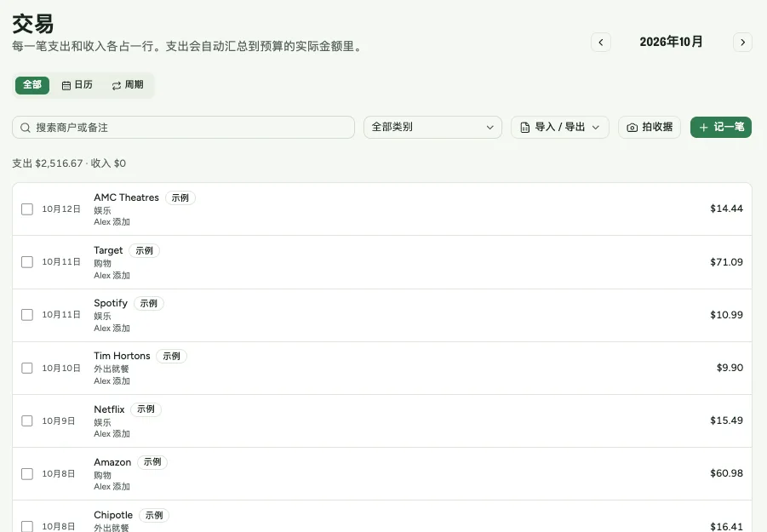Click the 外出就餐 category under Tim Hortons

(x=112, y=369)
